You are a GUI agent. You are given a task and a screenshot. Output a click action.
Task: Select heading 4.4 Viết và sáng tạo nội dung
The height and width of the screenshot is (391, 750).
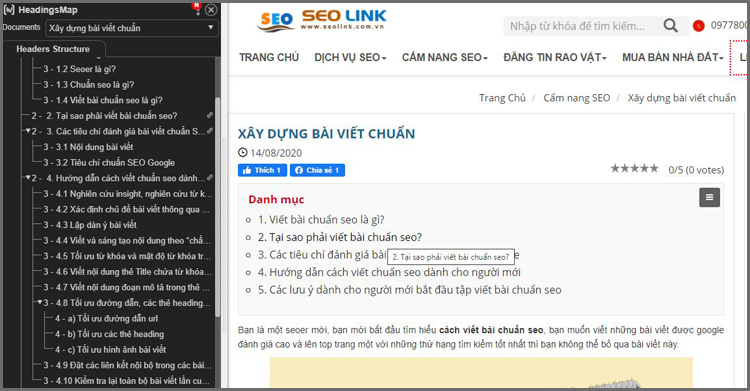tap(127, 241)
